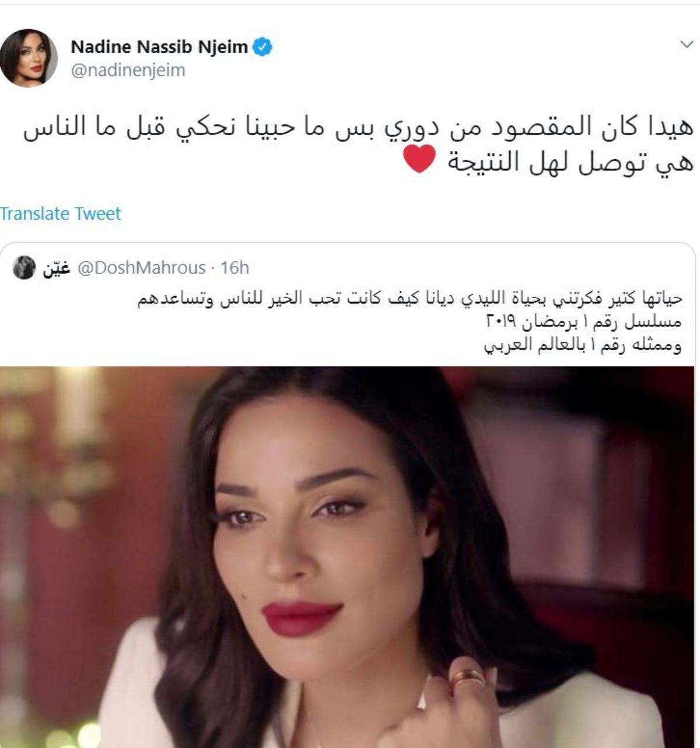Click the quoted author name غيّن
The height and width of the screenshot is (748, 700).
click(56, 268)
